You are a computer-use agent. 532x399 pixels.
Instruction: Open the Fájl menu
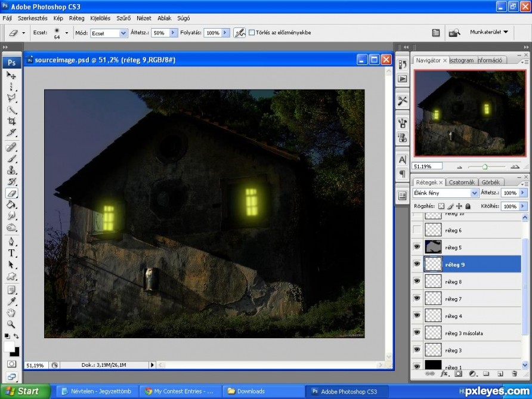7,18
